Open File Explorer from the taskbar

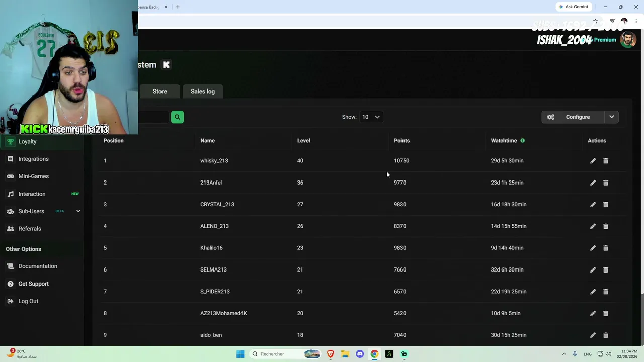pyautogui.click(x=345, y=354)
